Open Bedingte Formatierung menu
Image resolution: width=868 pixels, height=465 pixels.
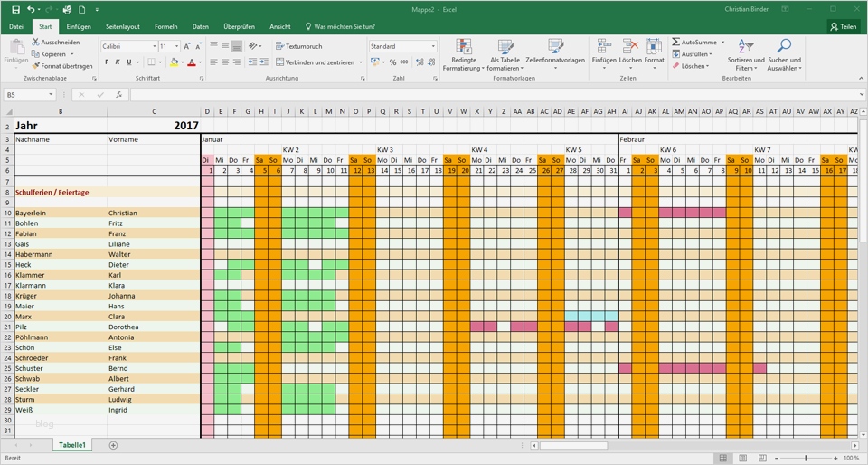(x=463, y=55)
